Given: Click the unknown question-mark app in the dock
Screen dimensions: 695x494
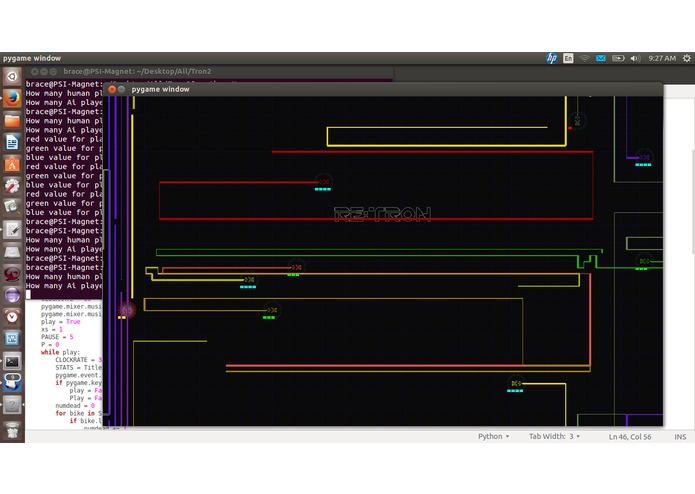Looking at the screenshot, I should (x=12, y=405).
